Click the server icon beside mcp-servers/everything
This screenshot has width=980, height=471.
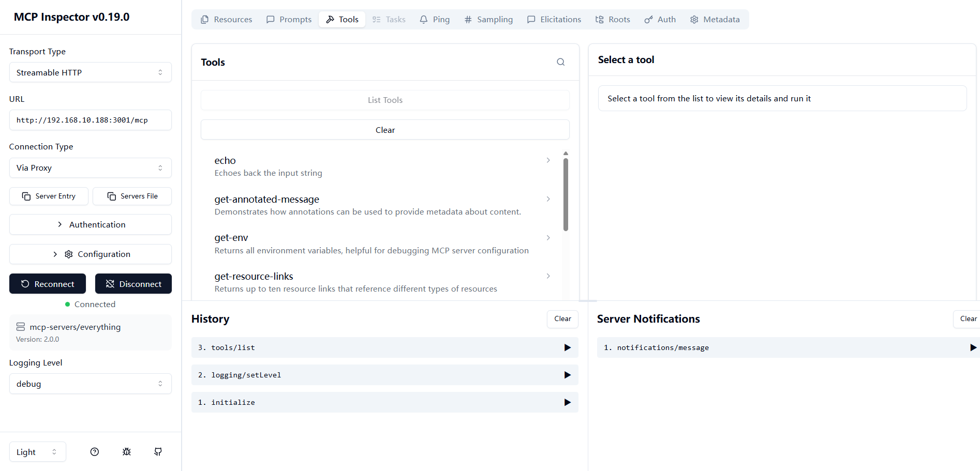tap(21, 327)
